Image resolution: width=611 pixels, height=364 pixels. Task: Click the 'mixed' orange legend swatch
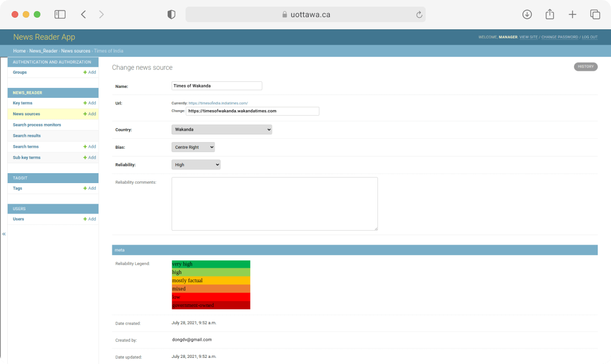(211, 289)
